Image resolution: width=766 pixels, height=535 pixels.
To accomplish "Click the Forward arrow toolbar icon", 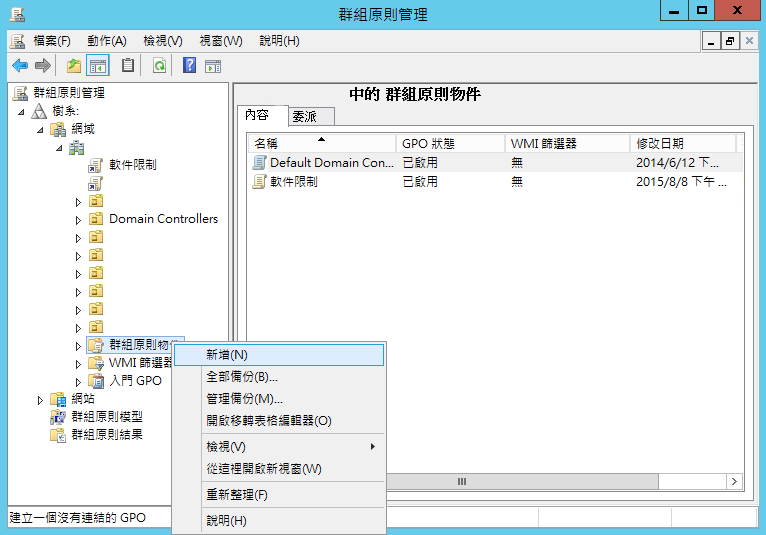I will coord(43,65).
